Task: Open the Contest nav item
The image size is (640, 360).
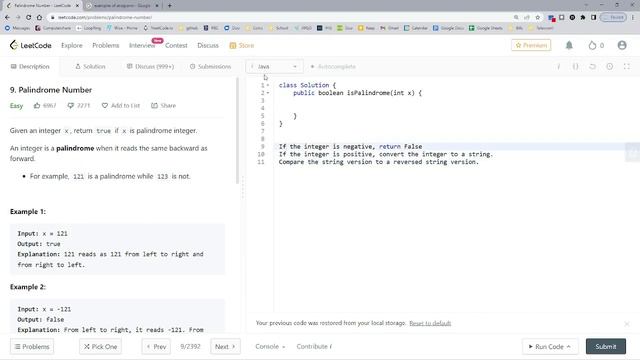Action: tap(176, 45)
